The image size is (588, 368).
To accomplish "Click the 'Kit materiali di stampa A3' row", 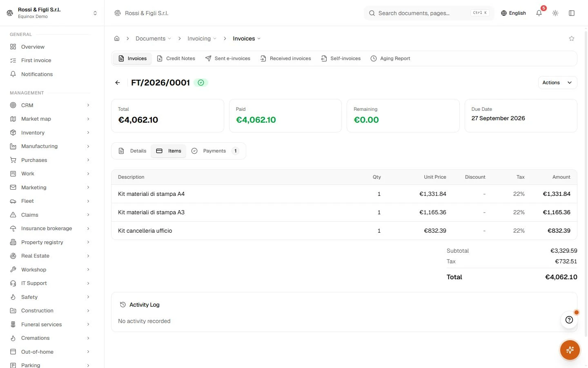I will point(344,212).
